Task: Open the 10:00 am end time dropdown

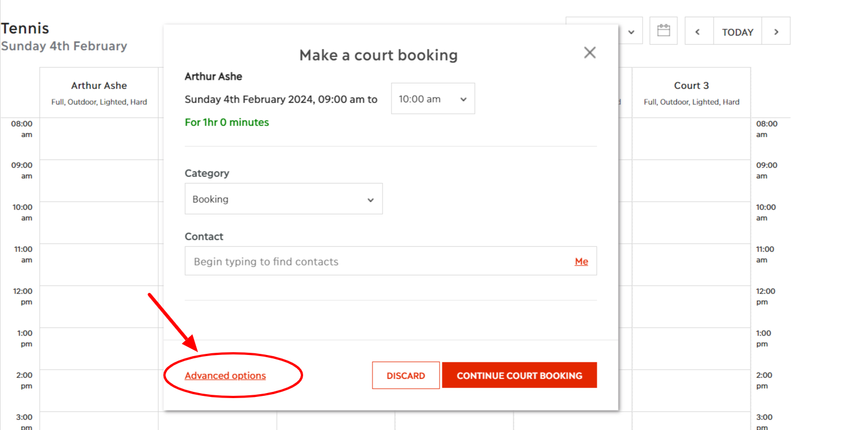Action: tap(433, 99)
